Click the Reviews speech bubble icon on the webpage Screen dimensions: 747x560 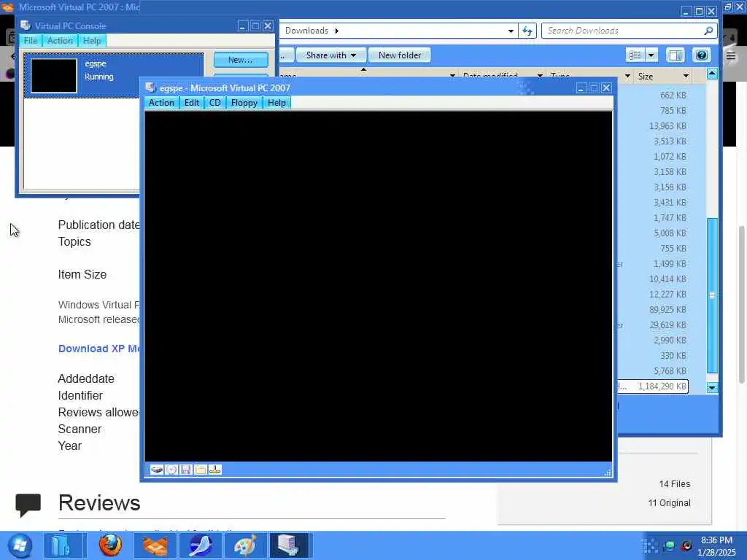point(28,505)
